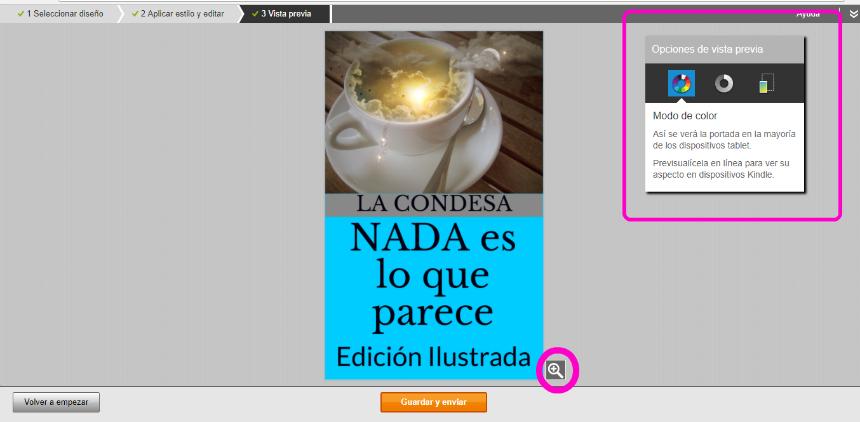Viewport: 860px width, 422px height.
Task: Expand the double chevron at top right
Action: coord(852,14)
